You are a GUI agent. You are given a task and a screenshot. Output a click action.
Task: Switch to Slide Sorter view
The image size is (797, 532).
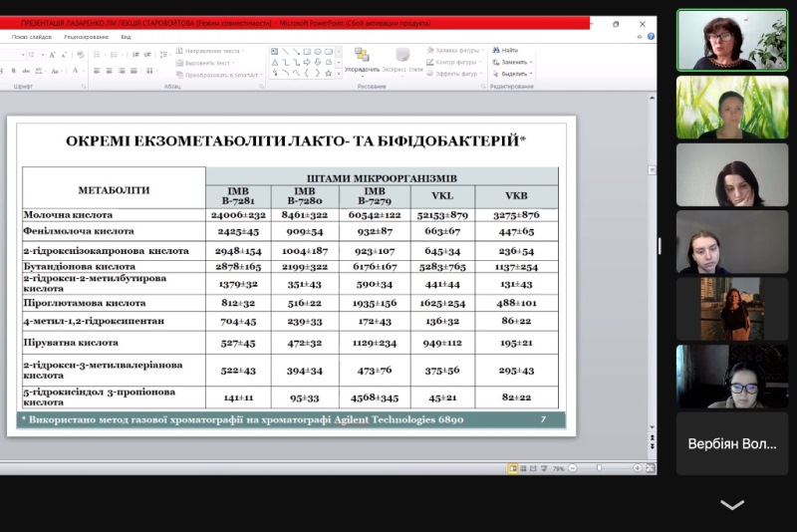point(523,468)
